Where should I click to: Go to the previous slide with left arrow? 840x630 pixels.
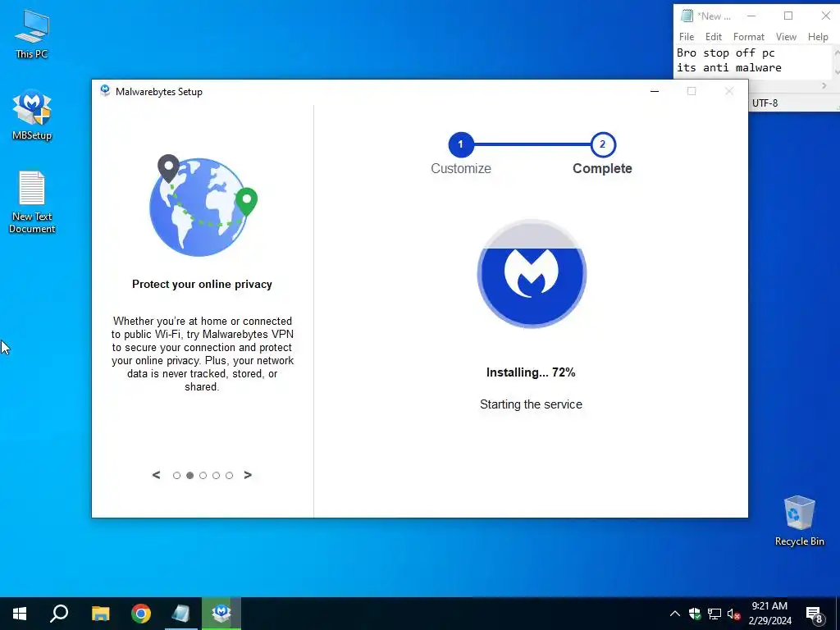[156, 475]
